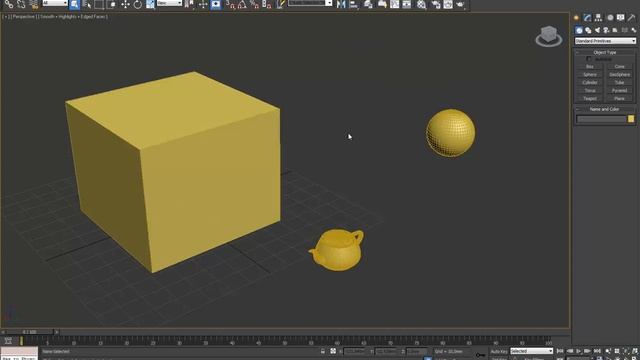This screenshot has width=640, height=360.
Task: Open the Smooth + Highlights shading label menu
Action: [x=72, y=17]
